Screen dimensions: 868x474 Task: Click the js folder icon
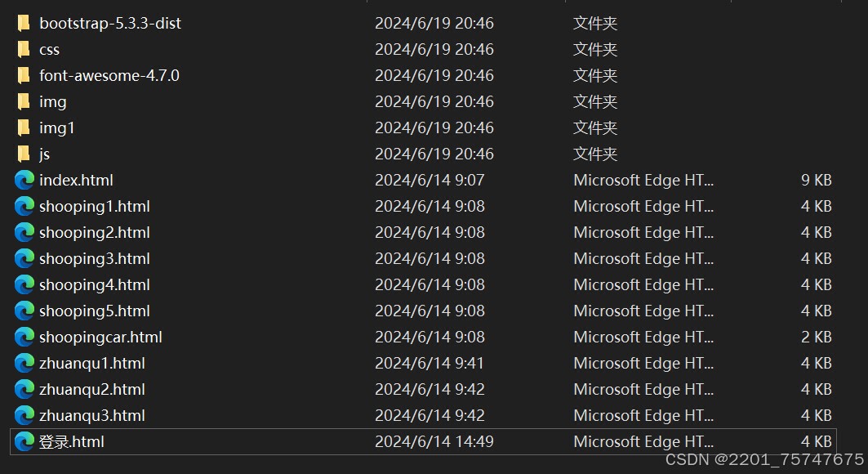pyautogui.click(x=24, y=154)
